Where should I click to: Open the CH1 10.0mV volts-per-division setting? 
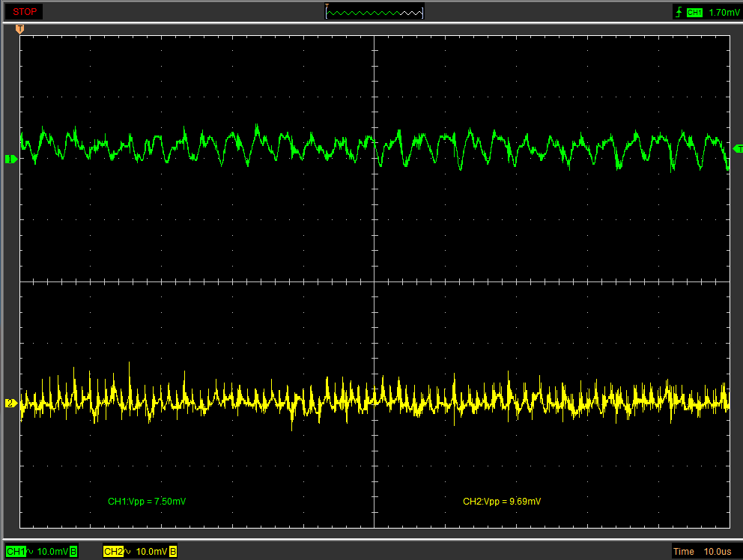52,552
